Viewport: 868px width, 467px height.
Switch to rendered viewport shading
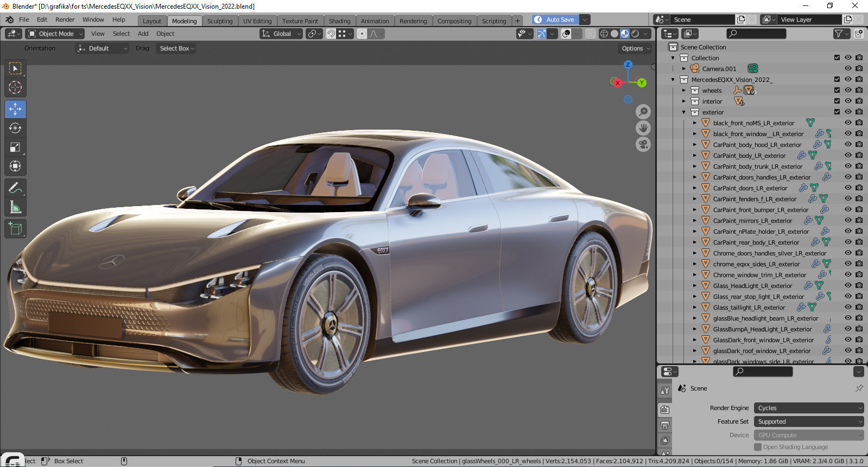tap(635, 34)
